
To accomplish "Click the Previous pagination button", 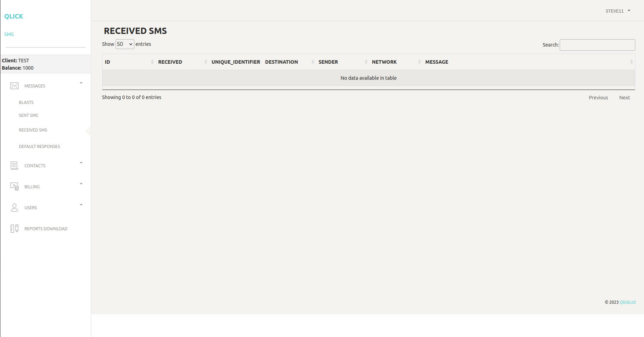I will pos(598,98).
